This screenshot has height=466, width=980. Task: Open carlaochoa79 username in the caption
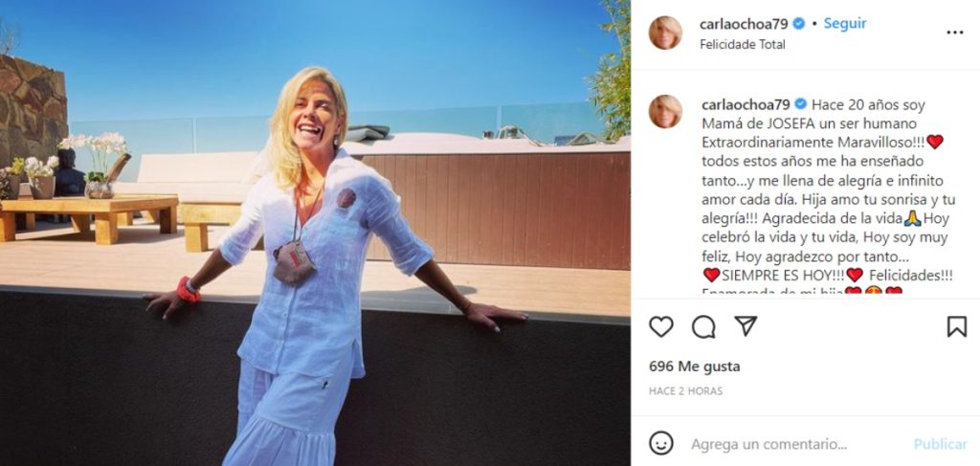click(745, 104)
